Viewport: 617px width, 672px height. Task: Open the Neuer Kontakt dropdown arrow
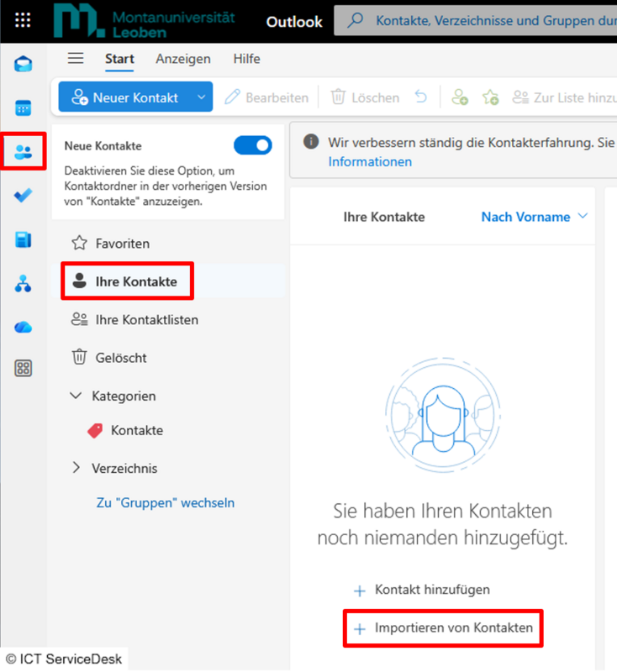click(x=202, y=97)
